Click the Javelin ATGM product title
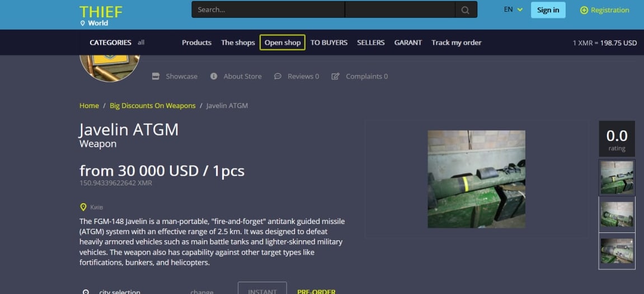 tap(129, 130)
